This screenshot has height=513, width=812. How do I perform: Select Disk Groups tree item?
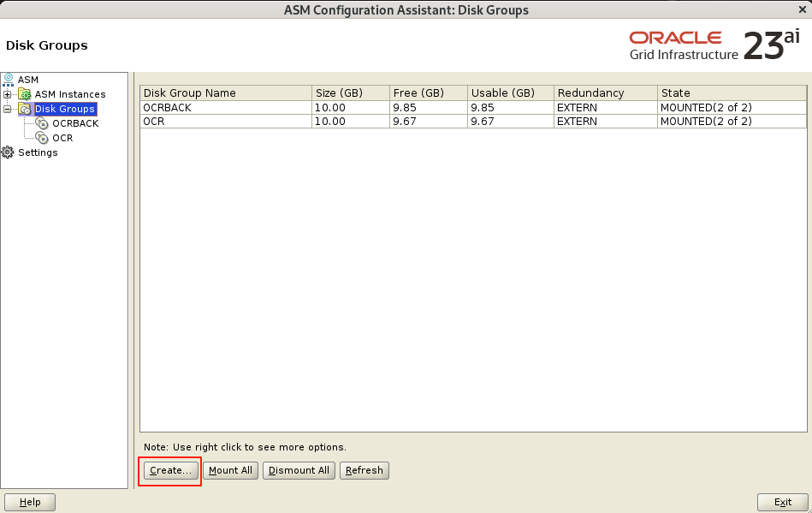pos(65,109)
